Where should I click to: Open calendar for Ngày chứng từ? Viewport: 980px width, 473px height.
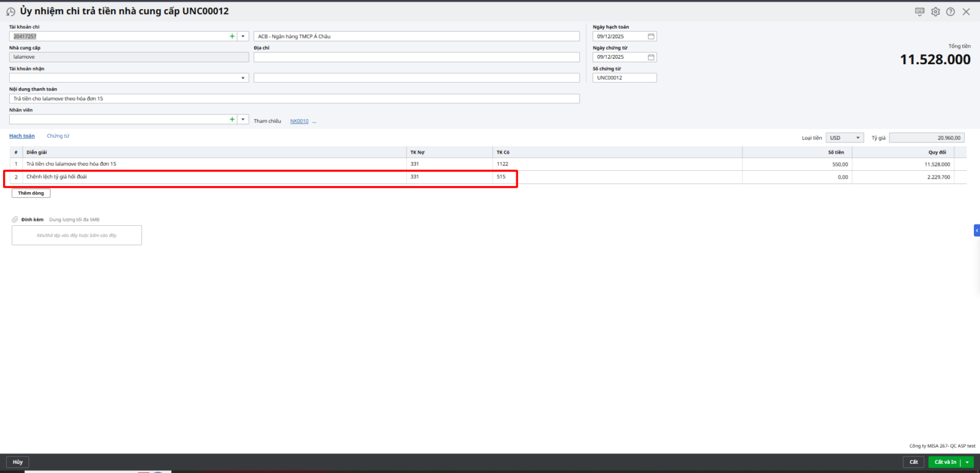pos(651,57)
